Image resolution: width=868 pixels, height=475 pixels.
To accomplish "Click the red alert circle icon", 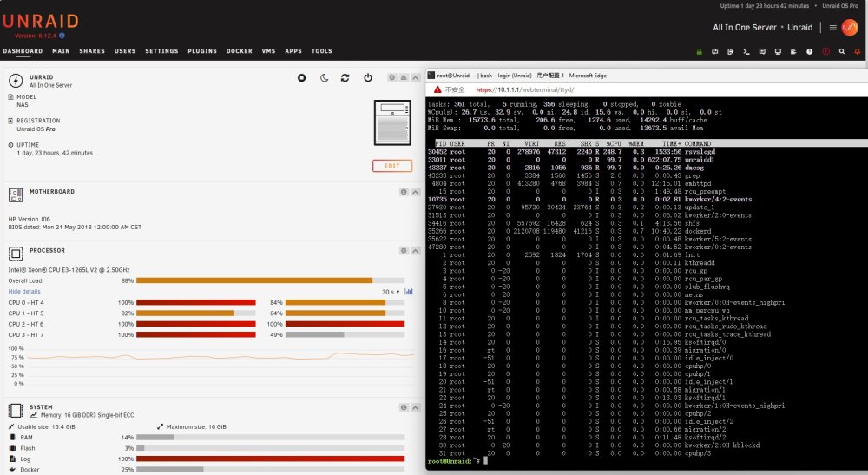I will [826, 51].
